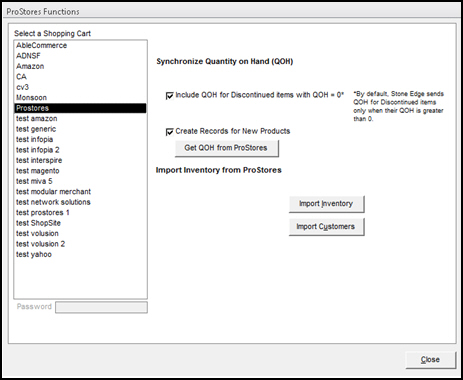Pick test miva 5 cart
Image resolution: width=463 pixels, height=380 pixels.
(80, 181)
